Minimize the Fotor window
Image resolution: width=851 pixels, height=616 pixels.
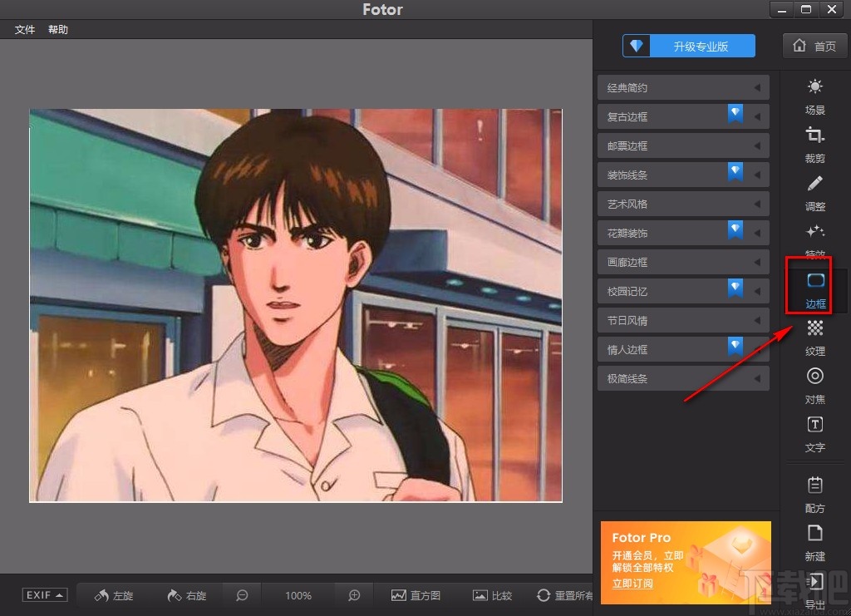click(x=781, y=9)
